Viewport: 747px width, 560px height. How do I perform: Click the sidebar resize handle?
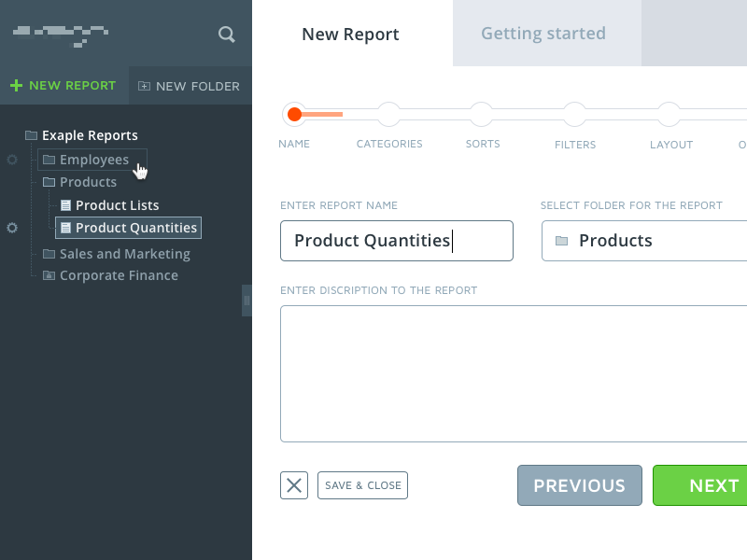tap(247, 301)
